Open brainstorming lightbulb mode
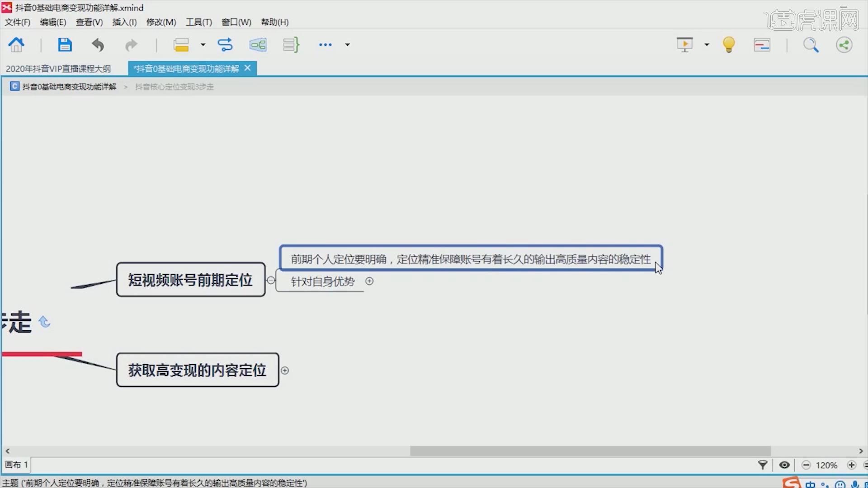The height and width of the screenshot is (488, 868). point(729,45)
